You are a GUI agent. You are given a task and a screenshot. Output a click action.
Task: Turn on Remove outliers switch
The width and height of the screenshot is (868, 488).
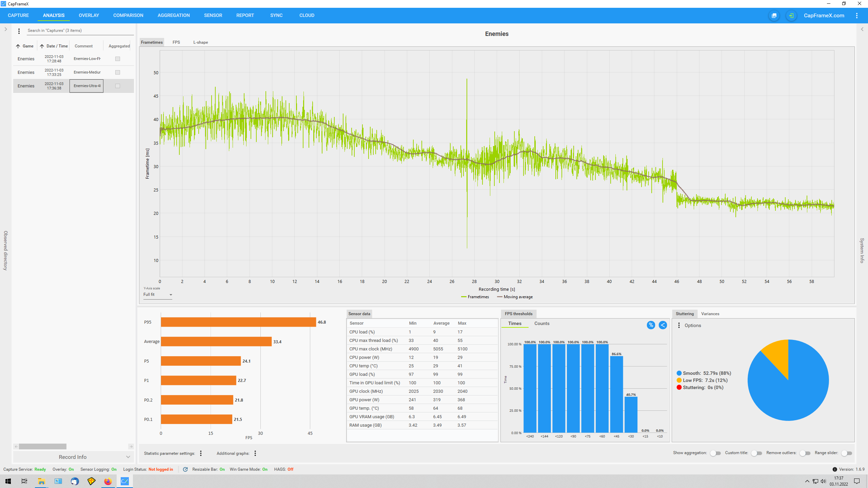pyautogui.click(x=805, y=453)
